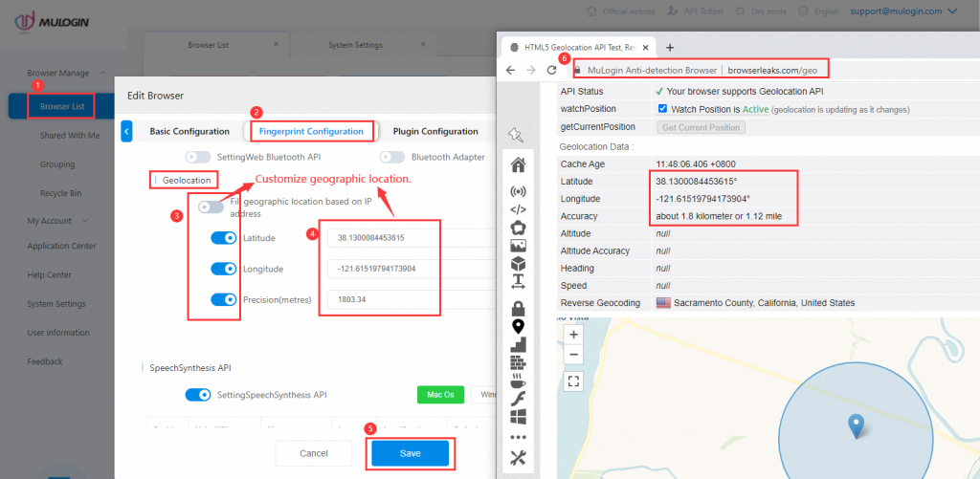980x479 pixels.
Task: Click the pin icon in browserleaks sidebar
Action: point(516,135)
